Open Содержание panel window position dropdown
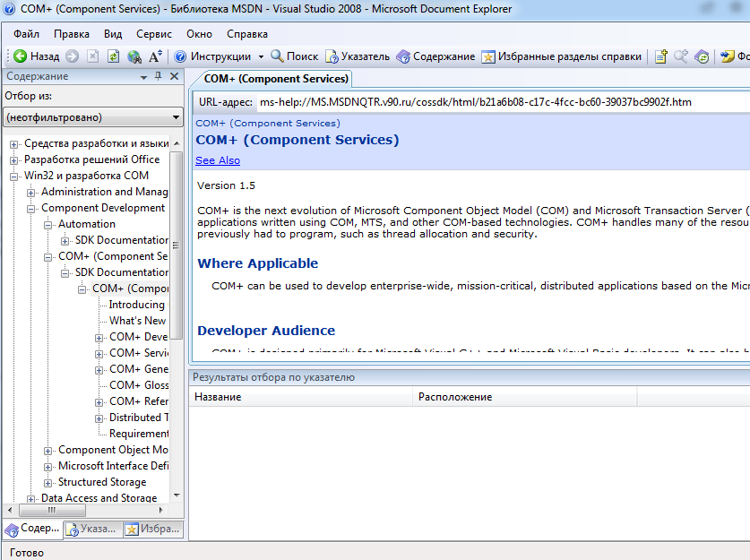The width and height of the screenshot is (750, 560). pyautogui.click(x=143, y=76)
